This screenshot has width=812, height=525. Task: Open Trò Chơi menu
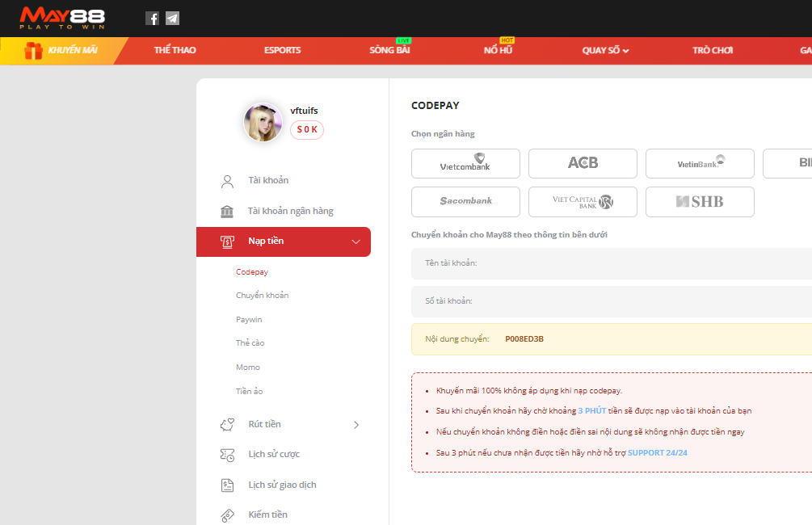(713, 50)
